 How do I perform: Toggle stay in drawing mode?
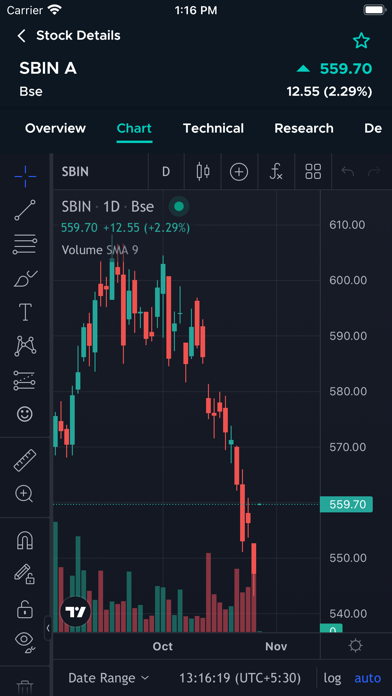(x=25, y=574)
